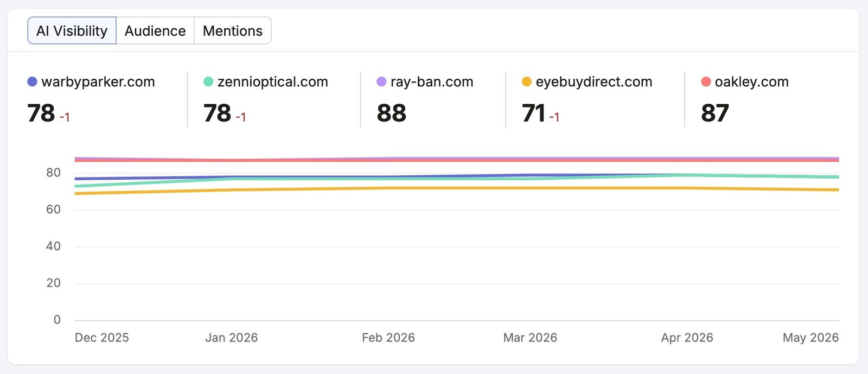Click the 60 y-axis label
The width and height of the screenshot is (868, 374).
tap(53, 210)
